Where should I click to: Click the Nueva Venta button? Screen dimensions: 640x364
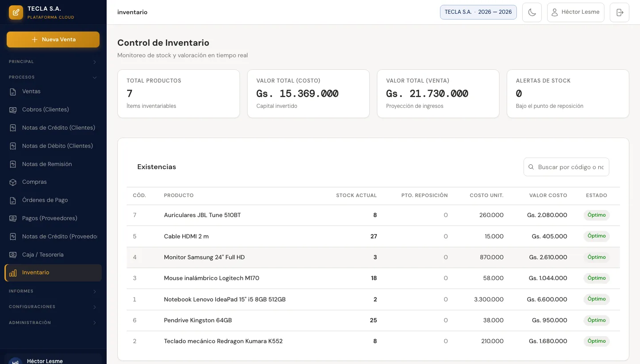[x=53, y=40]
